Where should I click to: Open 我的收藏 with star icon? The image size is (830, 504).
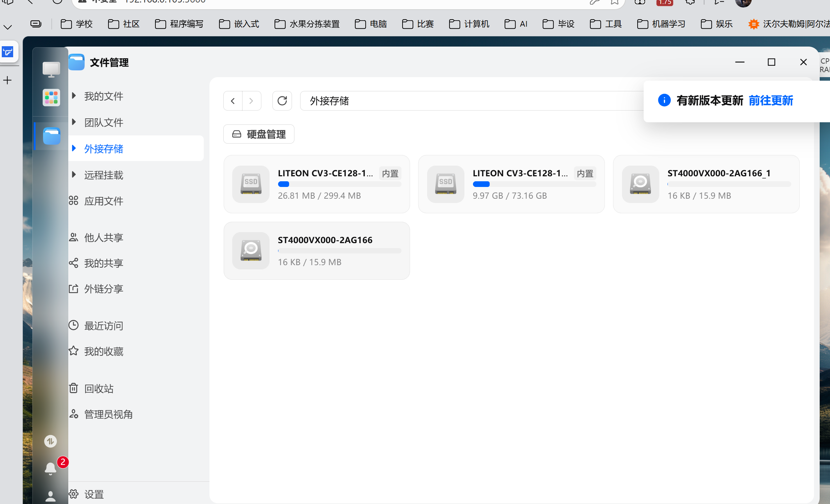[x=103, y=352]
